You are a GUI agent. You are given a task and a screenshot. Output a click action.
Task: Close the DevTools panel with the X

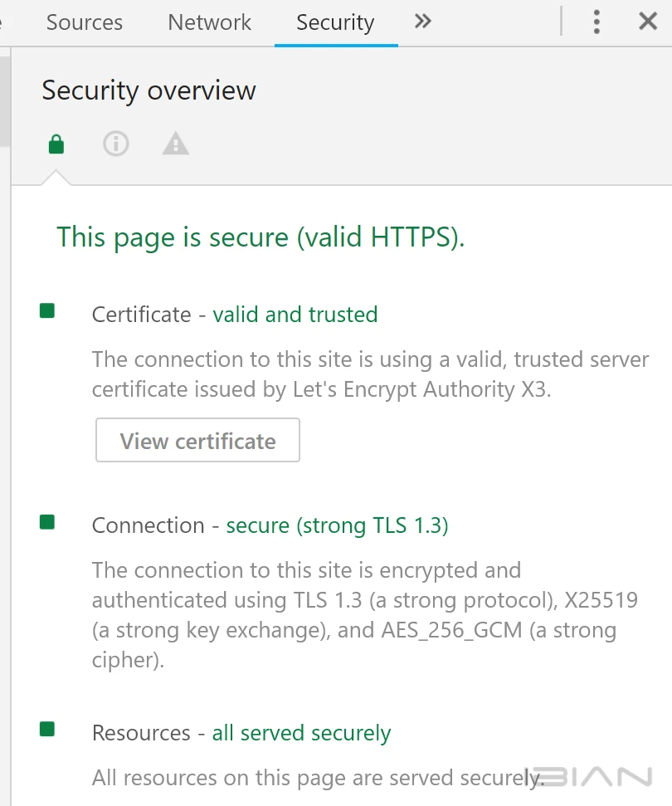(x=648, y=22)
